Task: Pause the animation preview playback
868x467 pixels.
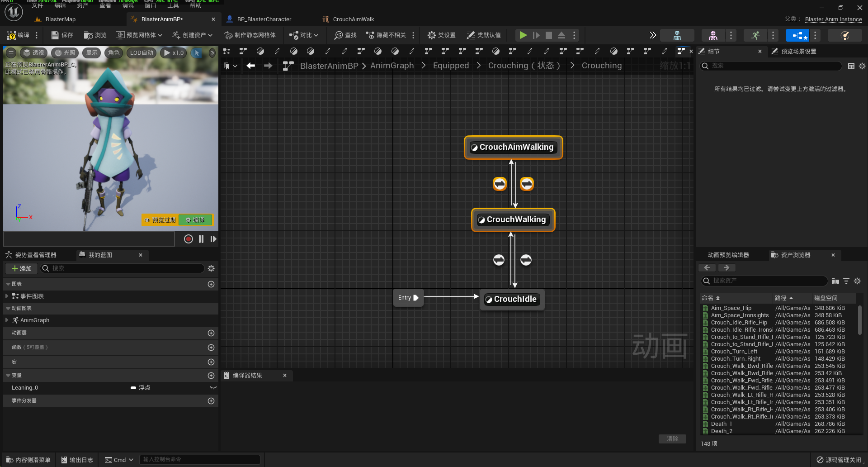Action: coord(201,239)
